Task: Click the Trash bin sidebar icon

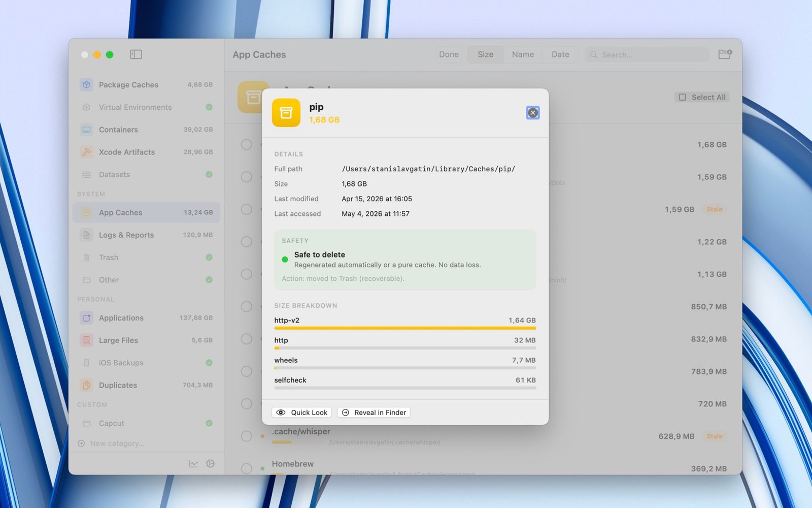Action: point(87,258)
